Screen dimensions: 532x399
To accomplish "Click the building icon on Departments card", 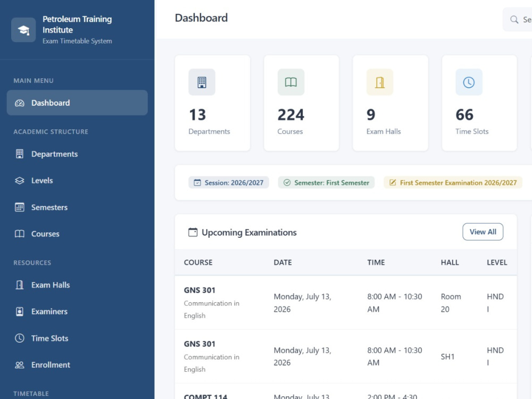I will [x=202, y=82].
